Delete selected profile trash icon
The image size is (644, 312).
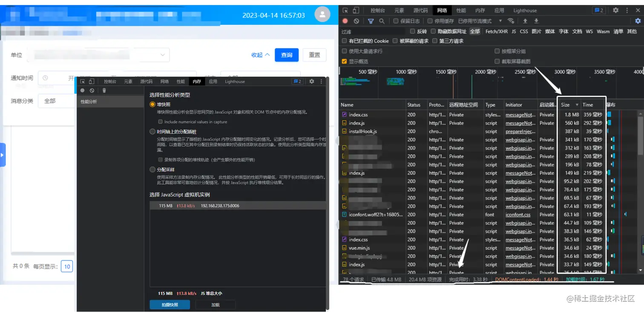(104, 90)
